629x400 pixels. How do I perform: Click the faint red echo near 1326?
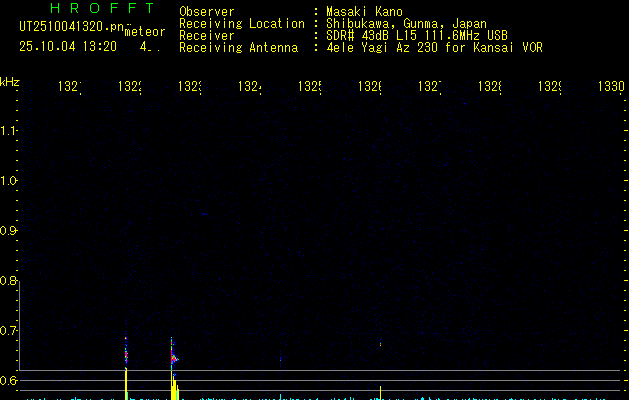point(381,345)
